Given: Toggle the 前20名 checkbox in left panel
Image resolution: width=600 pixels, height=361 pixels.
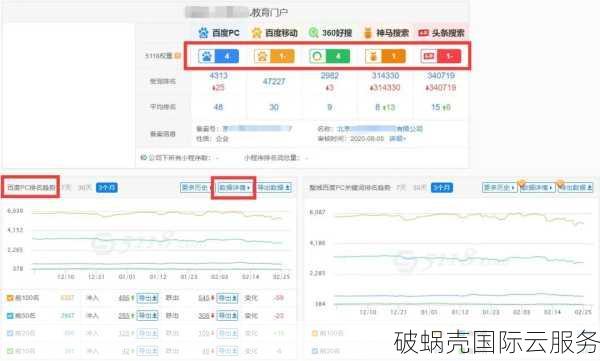Looking at the screenshot, I should (10, 333).
